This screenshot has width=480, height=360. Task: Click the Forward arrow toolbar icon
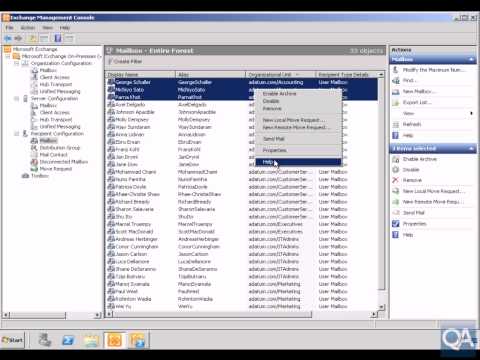coord(18,38)
